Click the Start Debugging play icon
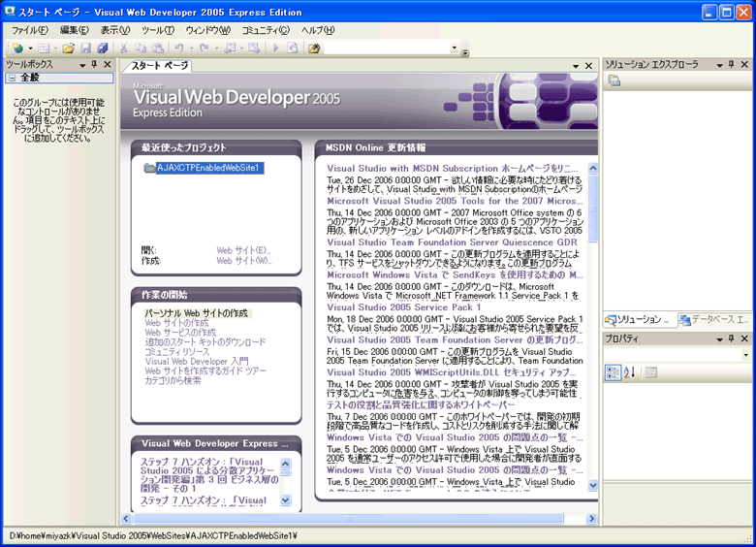 pyautogui.click(x=276, y=48)
